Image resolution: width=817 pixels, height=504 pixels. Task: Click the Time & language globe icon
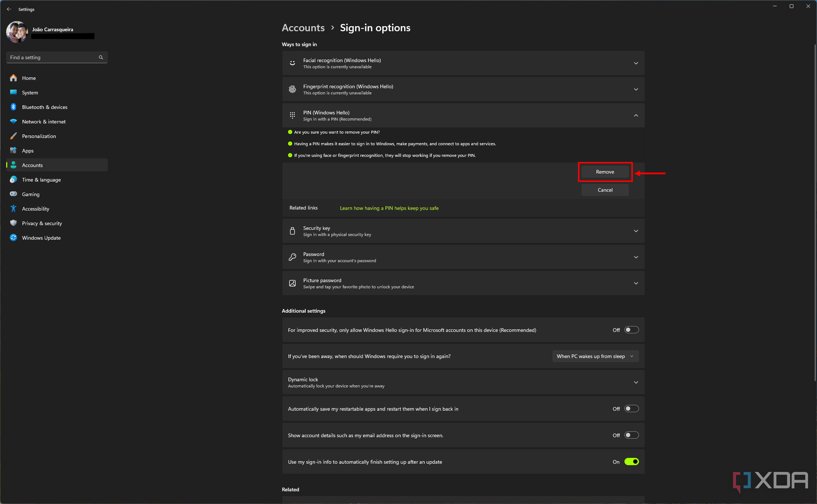tap(13, 179)
